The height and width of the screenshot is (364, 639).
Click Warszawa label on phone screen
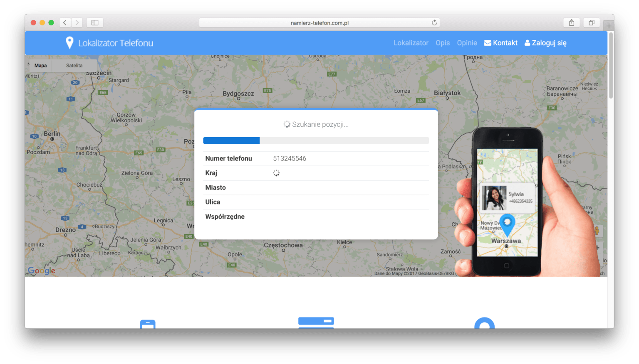coord(506,241)
